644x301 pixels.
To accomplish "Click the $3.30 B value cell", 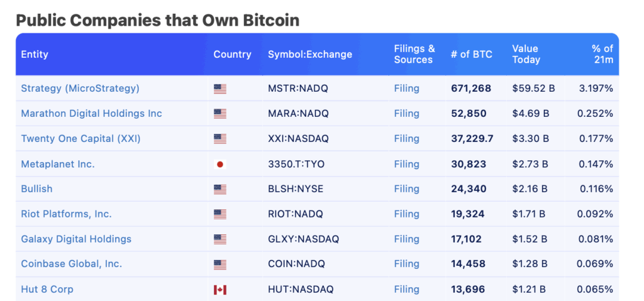I will point(531,139).
